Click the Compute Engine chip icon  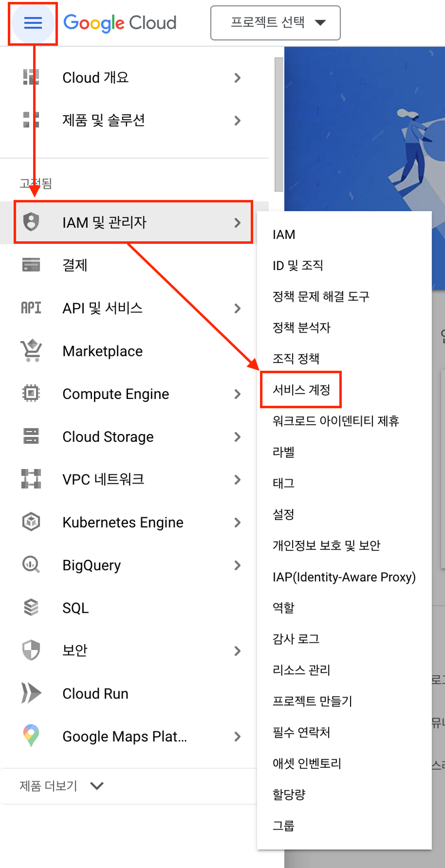(31, 393)
